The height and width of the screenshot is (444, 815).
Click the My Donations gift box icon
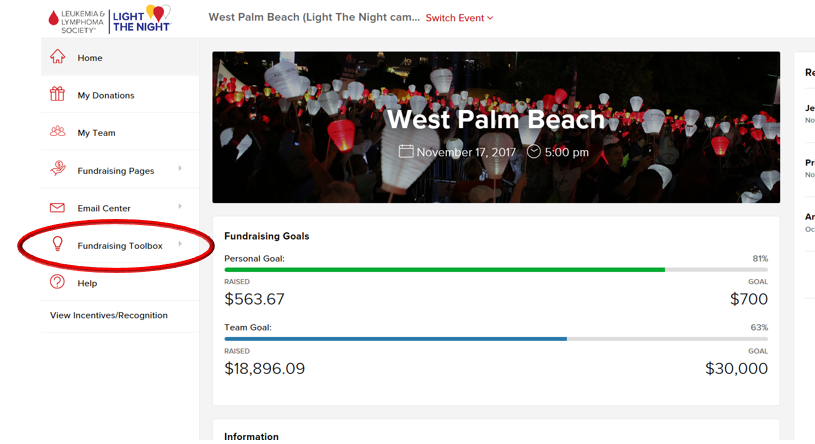coord(57,94)
